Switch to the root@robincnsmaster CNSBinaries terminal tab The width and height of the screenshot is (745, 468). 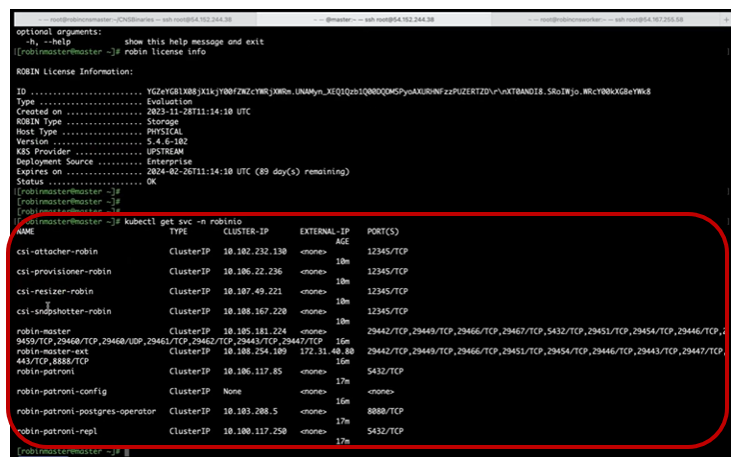(x=136, y=19)
